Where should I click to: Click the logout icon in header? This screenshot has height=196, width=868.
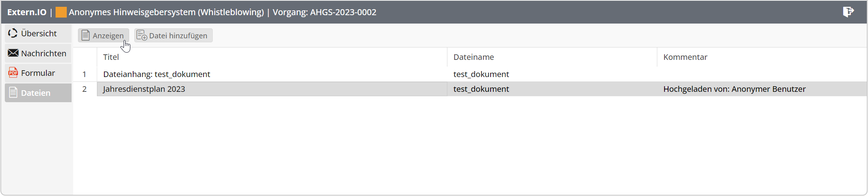point(848,12)
